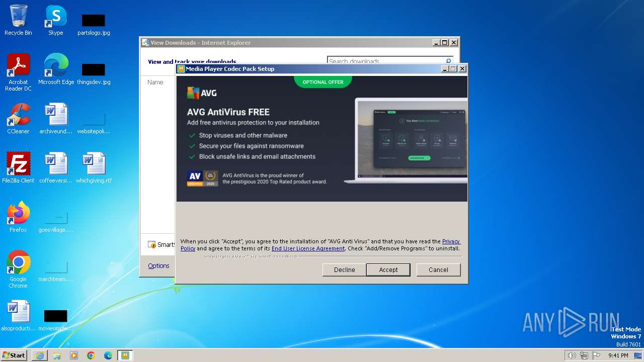Close the View Downloads window

click(453, 43)
